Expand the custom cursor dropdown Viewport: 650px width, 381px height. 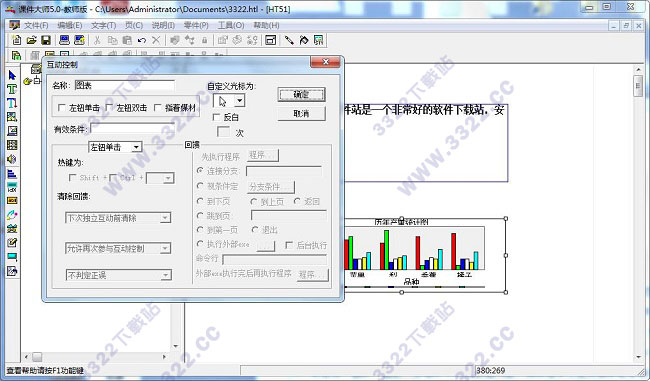click(240, 101)
